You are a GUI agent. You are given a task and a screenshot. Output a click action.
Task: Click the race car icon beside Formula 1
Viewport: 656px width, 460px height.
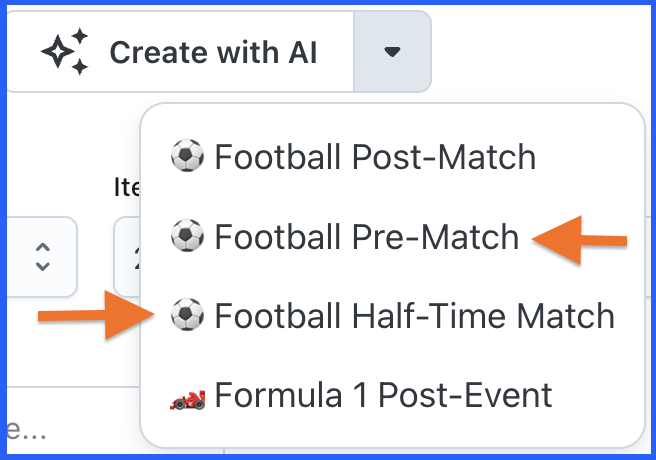(187, 395)
